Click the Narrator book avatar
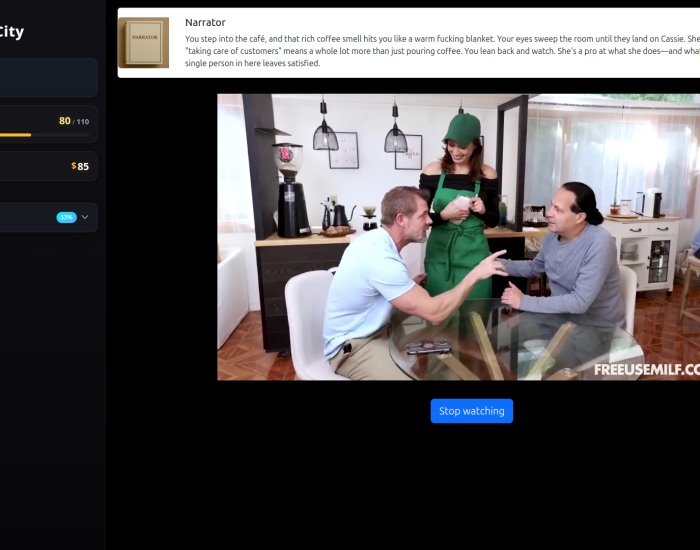This screenshot has height=550, width=700. [143, 42]
